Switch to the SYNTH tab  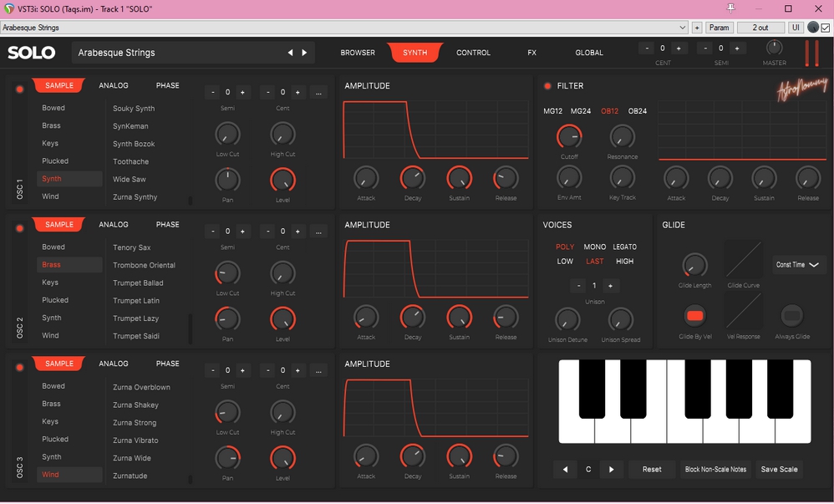[x=414, y=53]
